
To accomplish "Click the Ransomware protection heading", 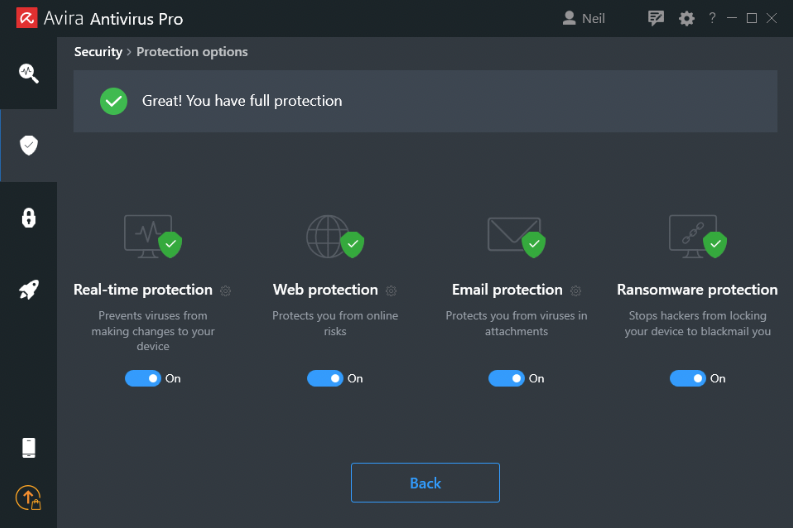I will (697, 290).
